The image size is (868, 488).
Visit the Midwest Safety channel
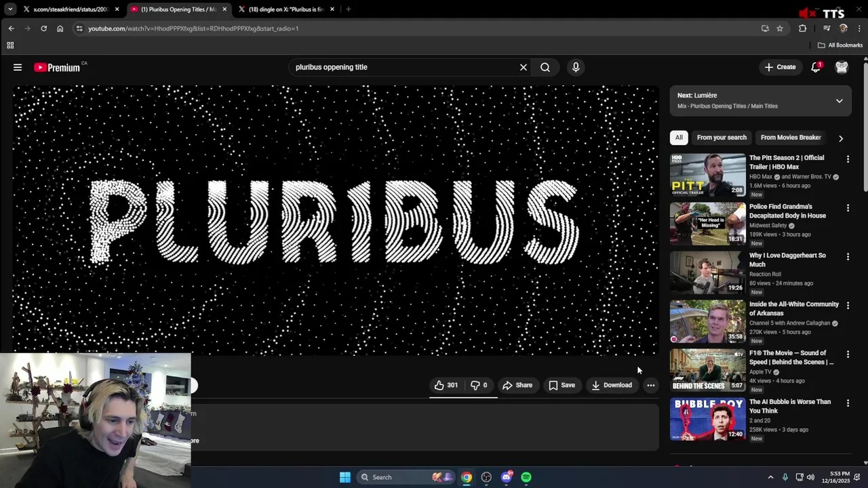(x=768, y=226)
